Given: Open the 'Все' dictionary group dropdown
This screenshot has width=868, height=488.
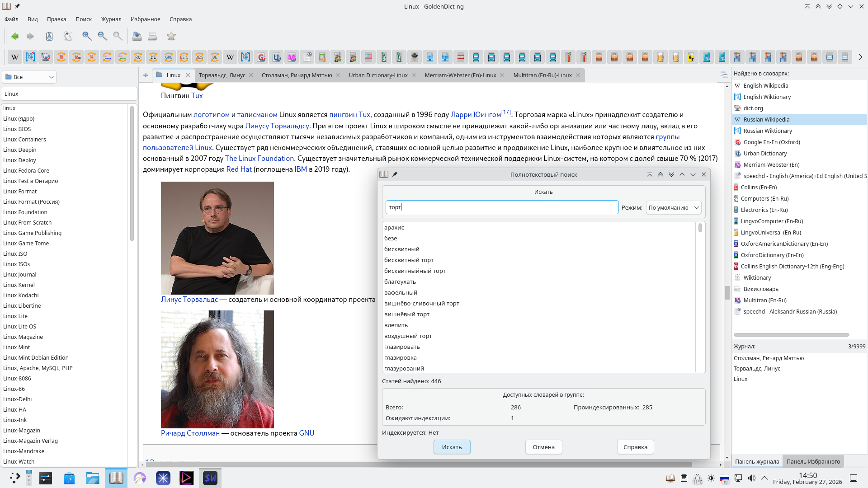Looking at the screenshot, I should click(29, 77).
